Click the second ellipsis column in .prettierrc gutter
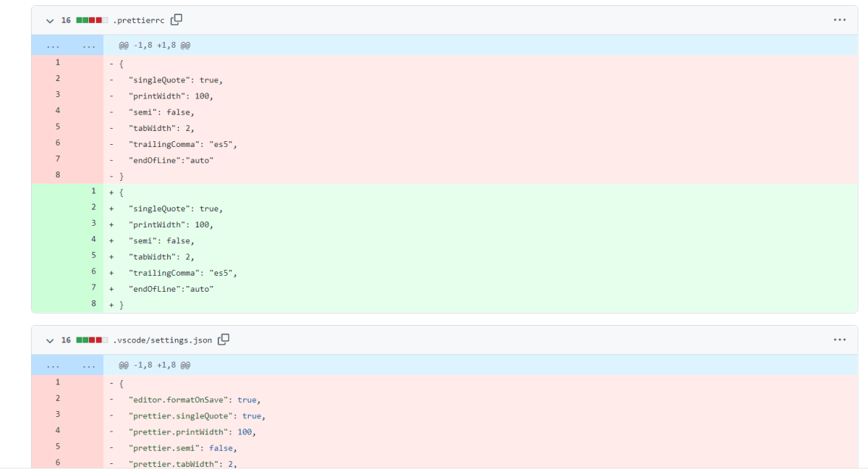Viewport: 868px width, 472px height. tap(88, 45)
